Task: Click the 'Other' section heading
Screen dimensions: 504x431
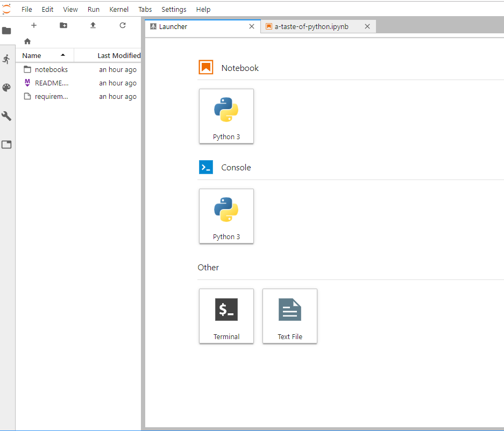Action: pyautogui.click(x=208, y=268)
